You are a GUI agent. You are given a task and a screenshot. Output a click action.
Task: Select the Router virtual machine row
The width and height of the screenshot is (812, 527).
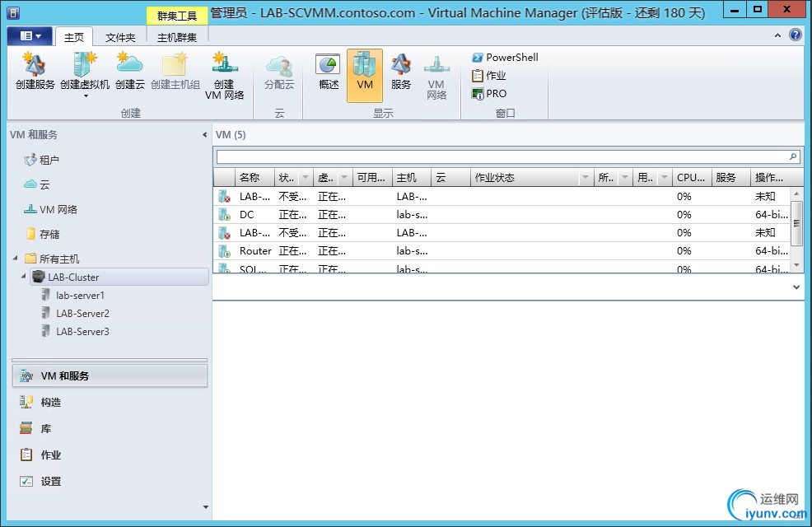[x=502, y=251]
